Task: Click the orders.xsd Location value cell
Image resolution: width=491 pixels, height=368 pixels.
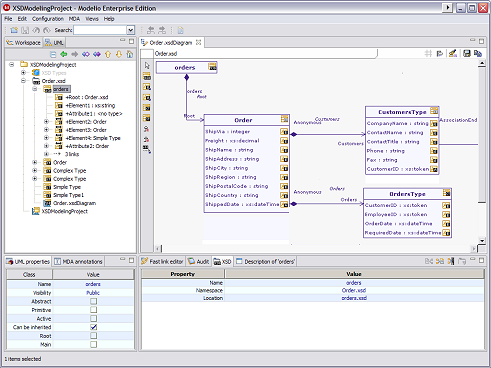Action: 354,298
